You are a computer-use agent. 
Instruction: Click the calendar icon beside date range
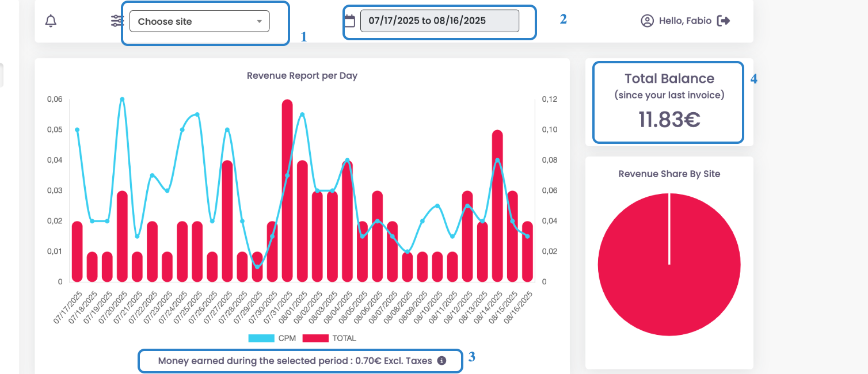(x=349, y=21)
